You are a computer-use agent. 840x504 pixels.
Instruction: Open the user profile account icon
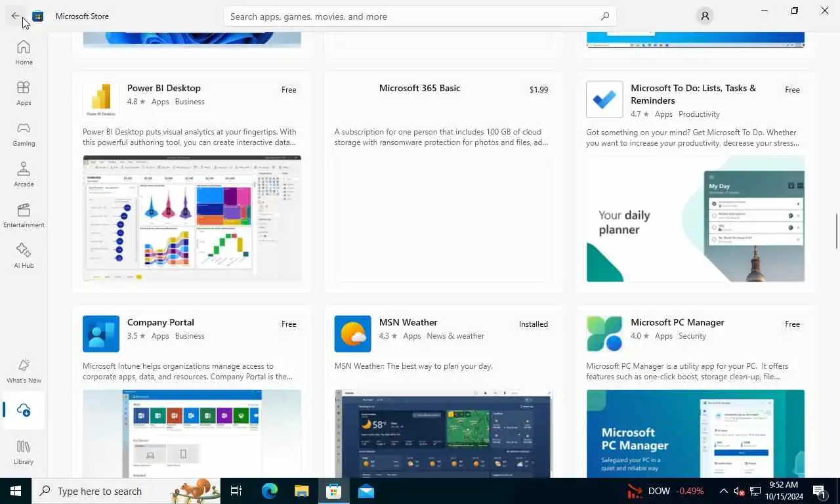click(705, 16)
